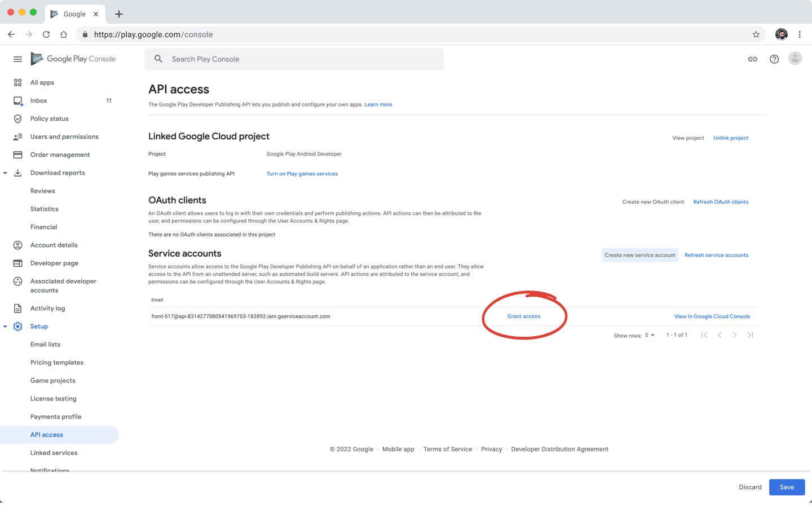Image resolution: width=812 pixels, height=506 pixels.
Task: Select the service account email text
Action: 241,316
